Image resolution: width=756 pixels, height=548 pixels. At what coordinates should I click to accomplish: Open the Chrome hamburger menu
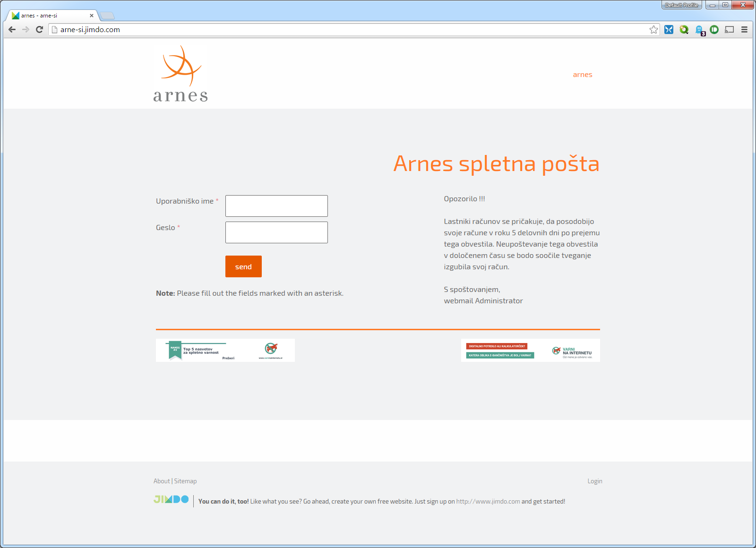tap(744, 29)
